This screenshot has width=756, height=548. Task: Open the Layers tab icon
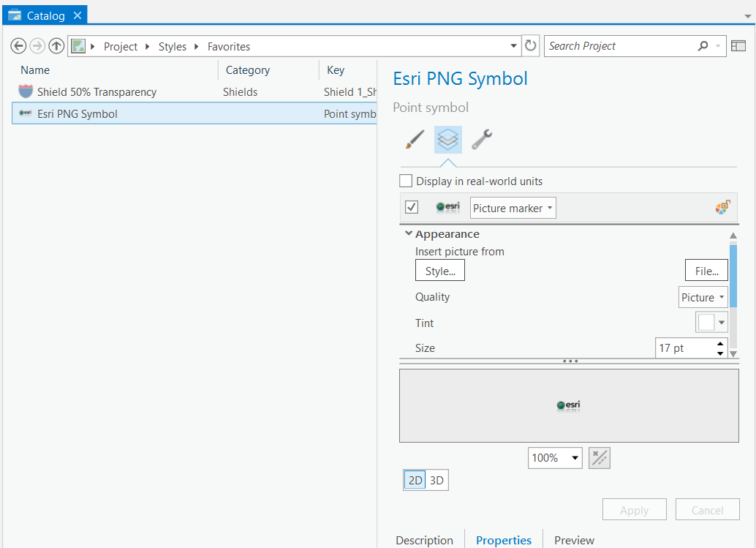(448, 140)
